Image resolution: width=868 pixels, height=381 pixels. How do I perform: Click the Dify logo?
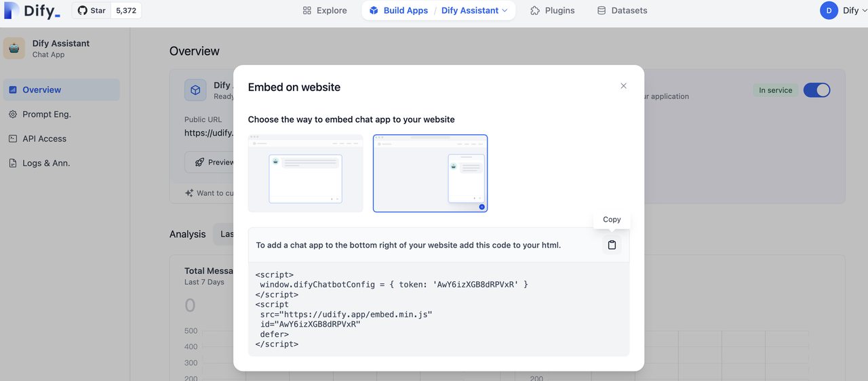pyautogui.click(x=33, y=11)
